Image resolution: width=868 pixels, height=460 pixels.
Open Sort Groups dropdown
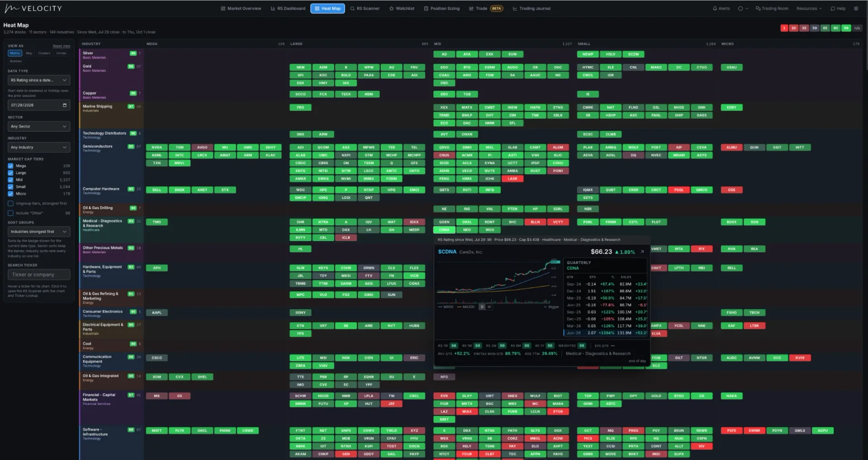tap(39, 232)
